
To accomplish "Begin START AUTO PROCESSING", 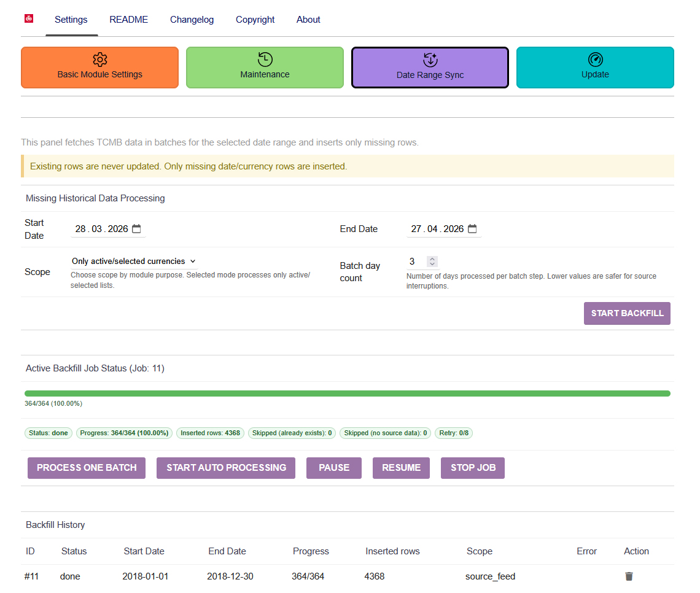I will tap(226, 468).
